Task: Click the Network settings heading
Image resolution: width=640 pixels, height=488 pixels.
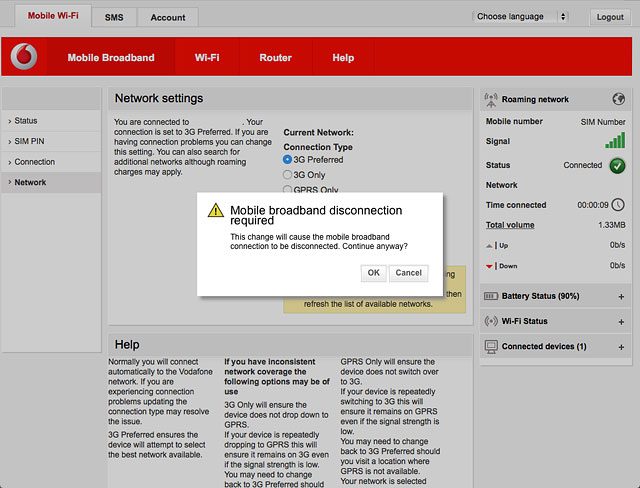Action: (159, 98)
